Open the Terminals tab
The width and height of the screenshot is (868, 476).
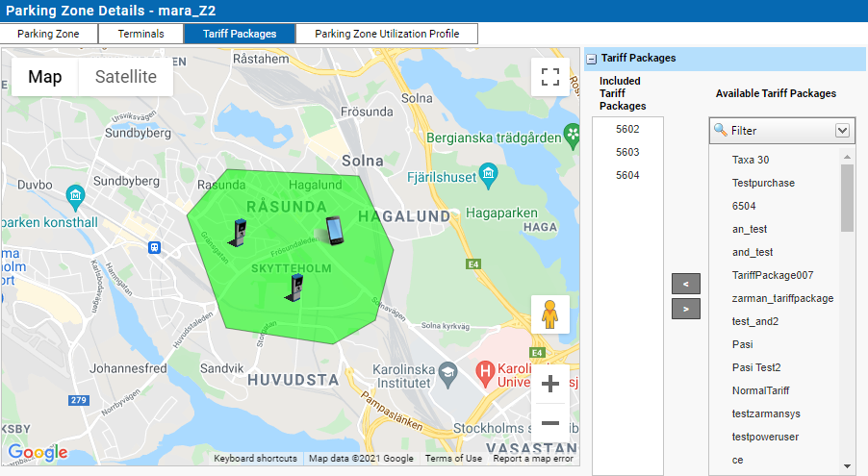coord(140,34)
